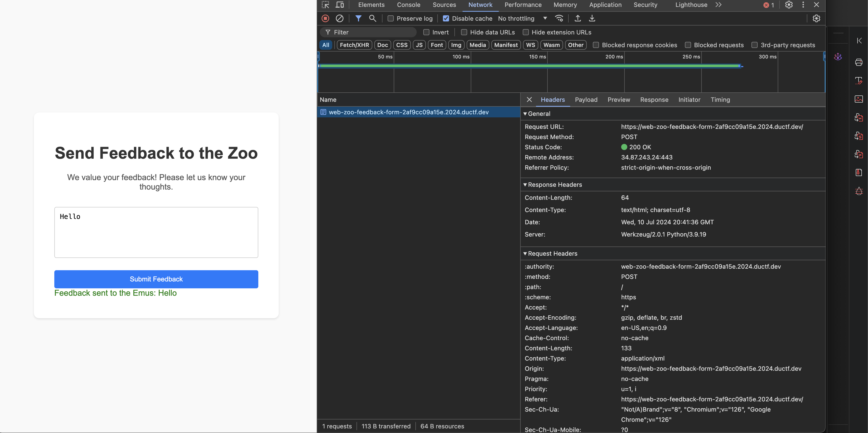868x433 pixels.
Task: Toggle the network filter funnel icon
Action: click(x=359, y=19)
